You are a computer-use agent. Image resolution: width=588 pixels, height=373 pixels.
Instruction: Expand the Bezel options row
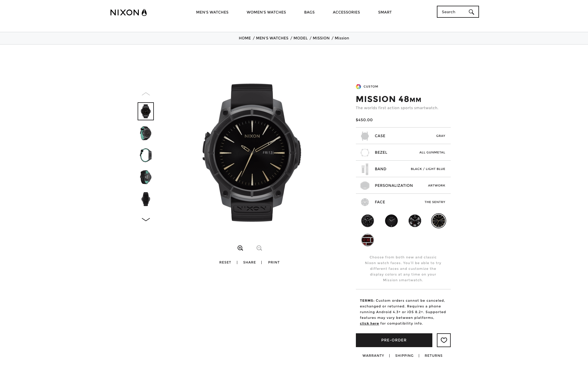coord(403,152)
